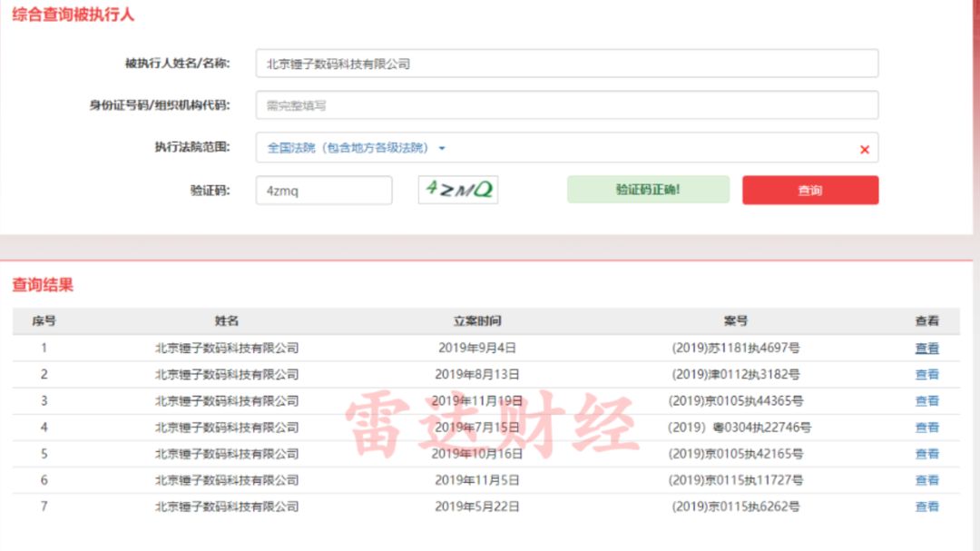980x551 pixels.
Task: Open 查看 link for case 粤0304执22746号
Action: 926,428
